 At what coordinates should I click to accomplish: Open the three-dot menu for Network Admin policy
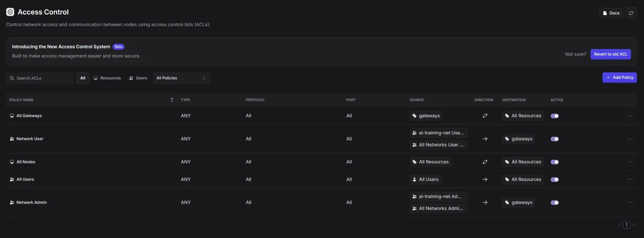[630, 203]
